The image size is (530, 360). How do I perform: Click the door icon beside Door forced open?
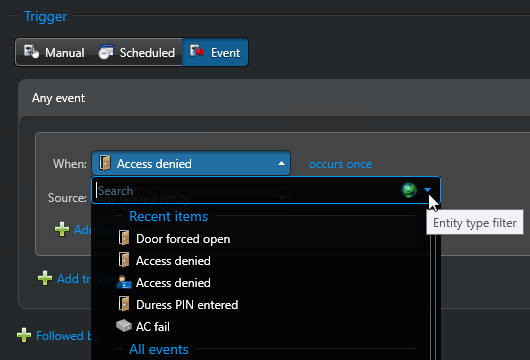pyautogui.click(x=124, y=238)
